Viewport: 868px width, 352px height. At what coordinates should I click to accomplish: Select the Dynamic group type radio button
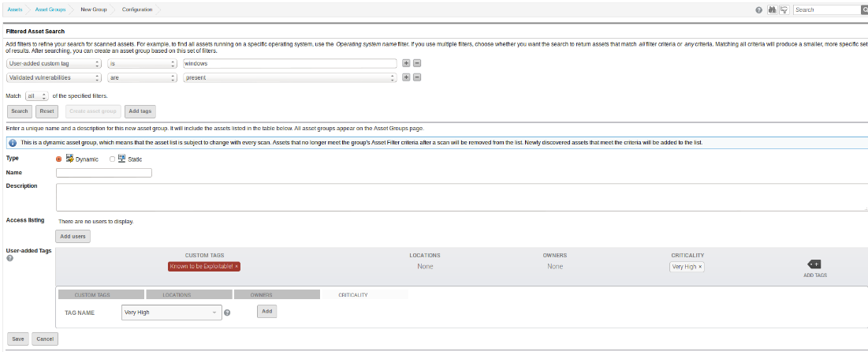point(59,159)
